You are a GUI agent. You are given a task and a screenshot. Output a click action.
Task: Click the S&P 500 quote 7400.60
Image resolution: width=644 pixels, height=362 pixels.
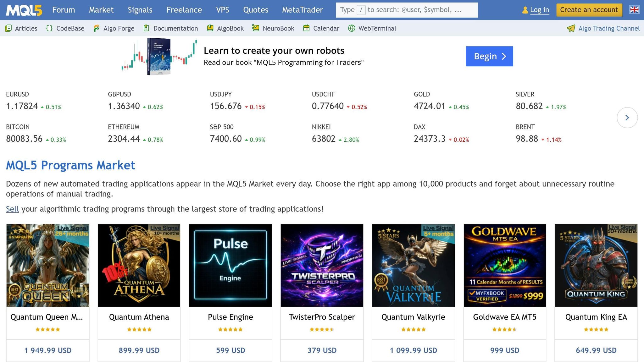[x=226, y=139]
